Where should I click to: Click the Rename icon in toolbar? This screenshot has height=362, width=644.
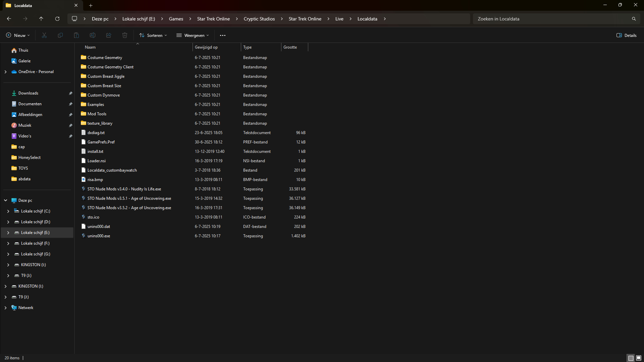pos(93,35)
